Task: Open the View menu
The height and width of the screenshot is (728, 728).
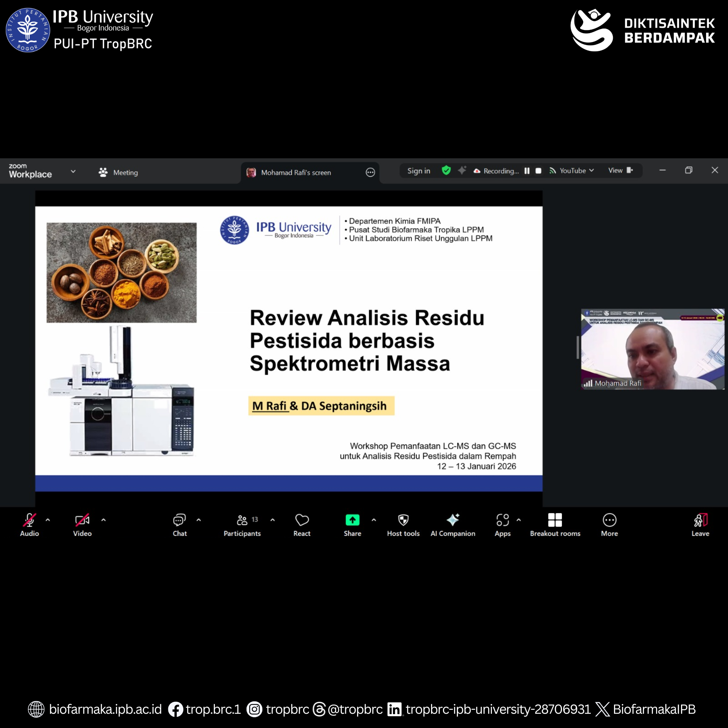Action: coord(620,171)
